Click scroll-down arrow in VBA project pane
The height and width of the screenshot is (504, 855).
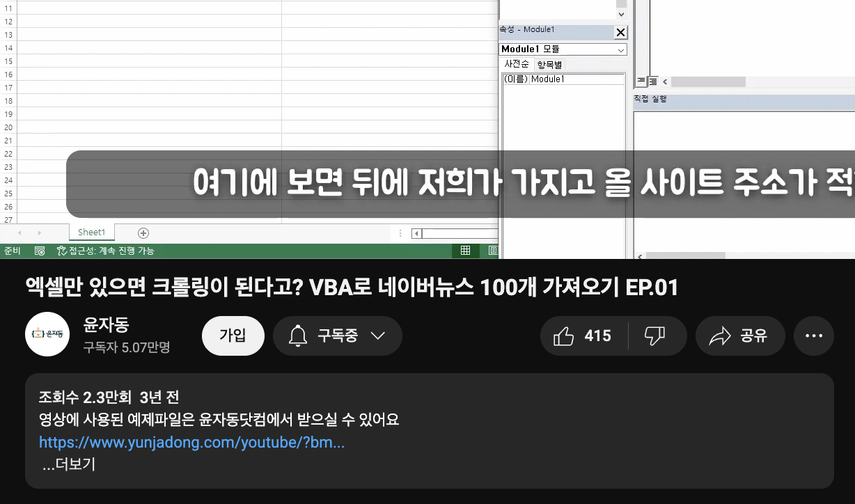tap(621, 13)
